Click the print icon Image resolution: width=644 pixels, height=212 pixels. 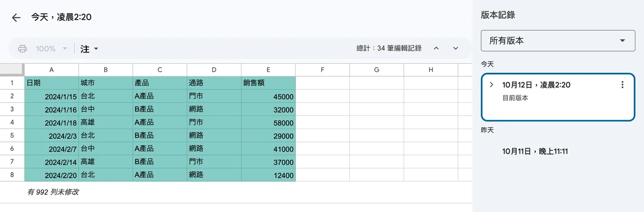click(x=22, y=49)
